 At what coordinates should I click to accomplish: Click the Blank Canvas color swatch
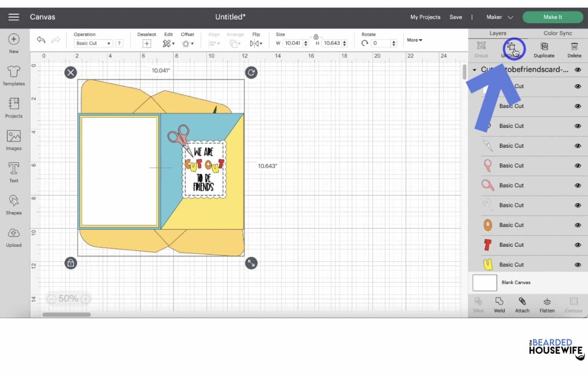(x=485, y=283)
